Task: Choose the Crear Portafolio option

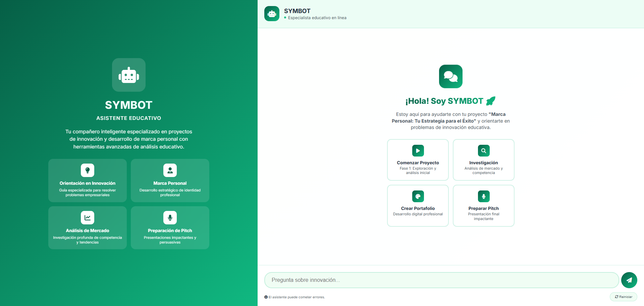Action: coord(418,206)
